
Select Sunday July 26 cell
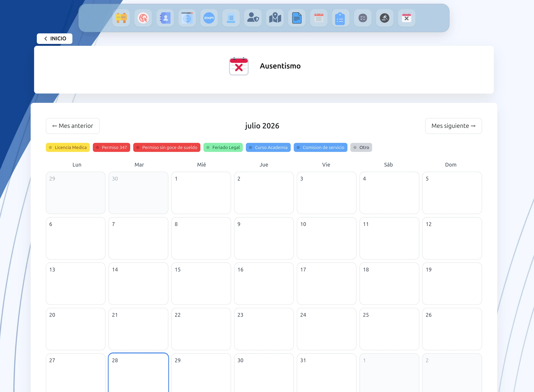(452, 329)
